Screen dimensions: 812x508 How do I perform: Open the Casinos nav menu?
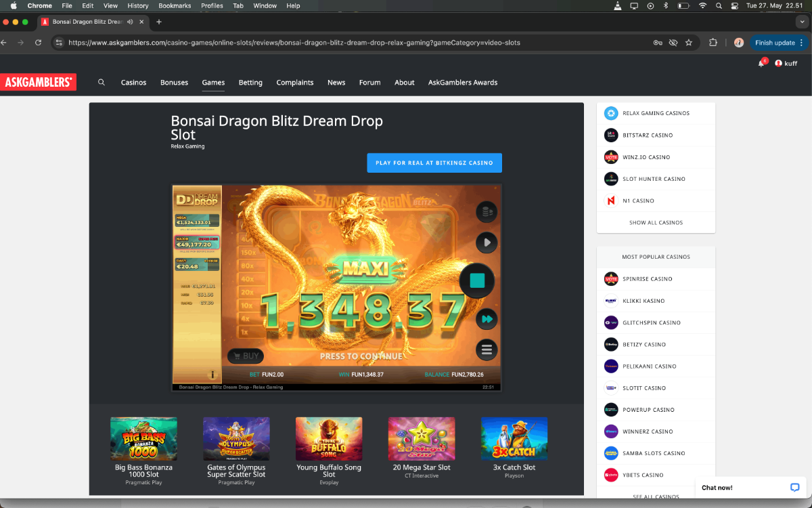133,83
